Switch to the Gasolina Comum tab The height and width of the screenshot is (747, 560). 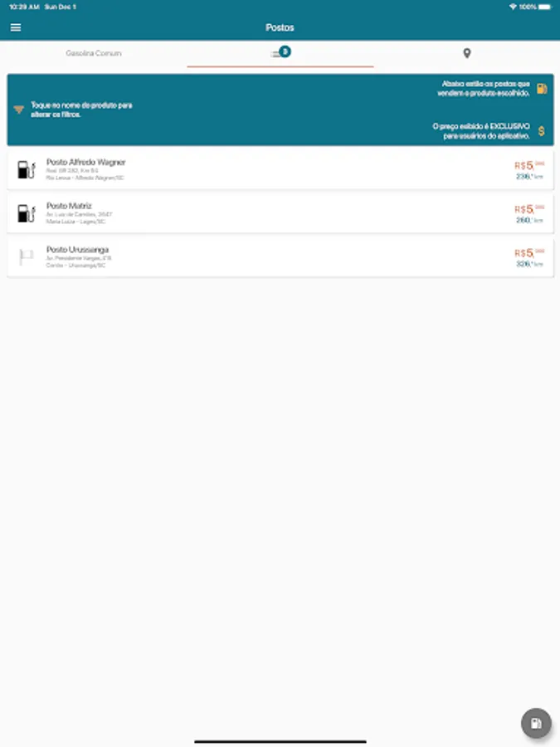pyautogui.click(x=93, y=53)
